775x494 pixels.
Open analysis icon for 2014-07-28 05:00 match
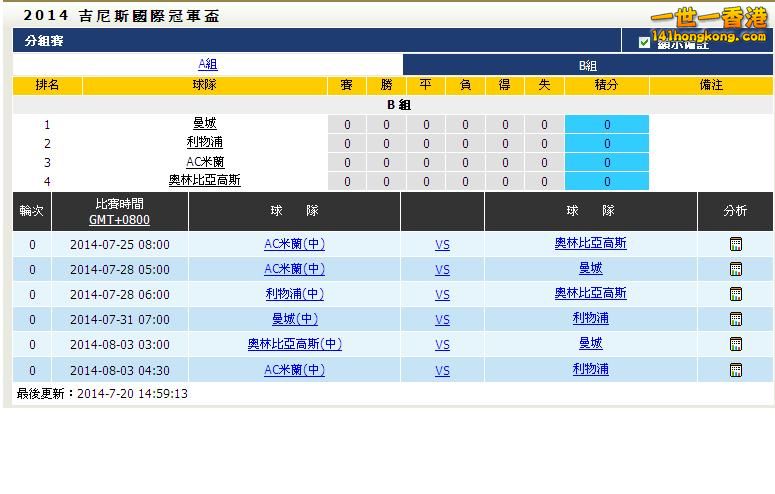click(x=736, y=269)
